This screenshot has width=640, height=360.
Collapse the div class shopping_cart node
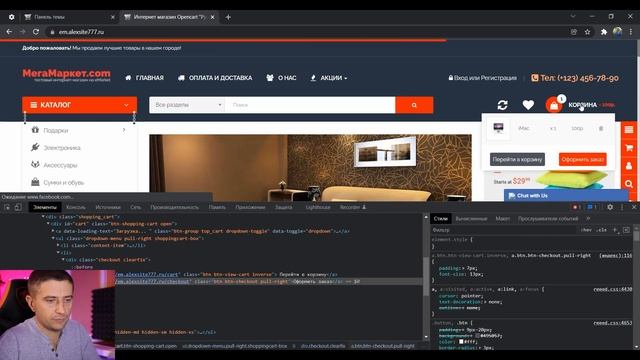pos(43,217)
